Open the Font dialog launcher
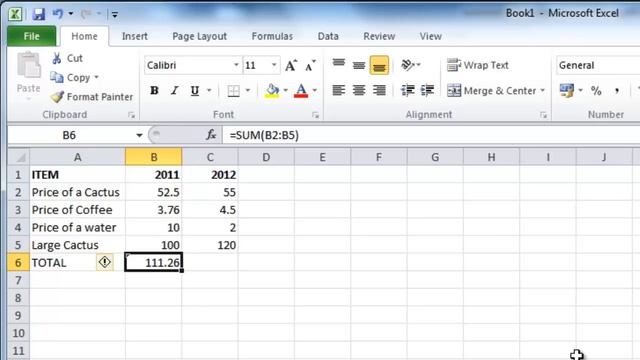This screenshot has width=640, height=360. [x=315, y=115]
